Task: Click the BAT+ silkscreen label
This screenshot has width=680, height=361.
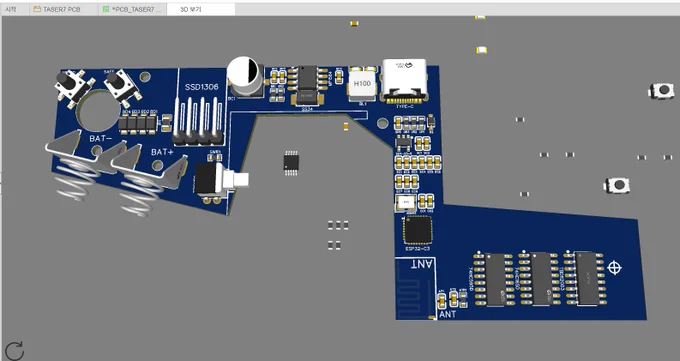Action: click(x=162, y=152)
